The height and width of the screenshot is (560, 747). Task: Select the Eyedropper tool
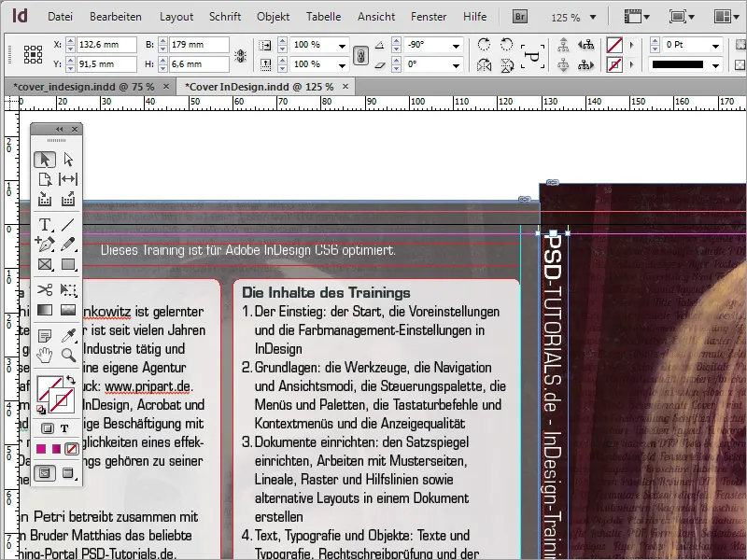coord(68,336)
